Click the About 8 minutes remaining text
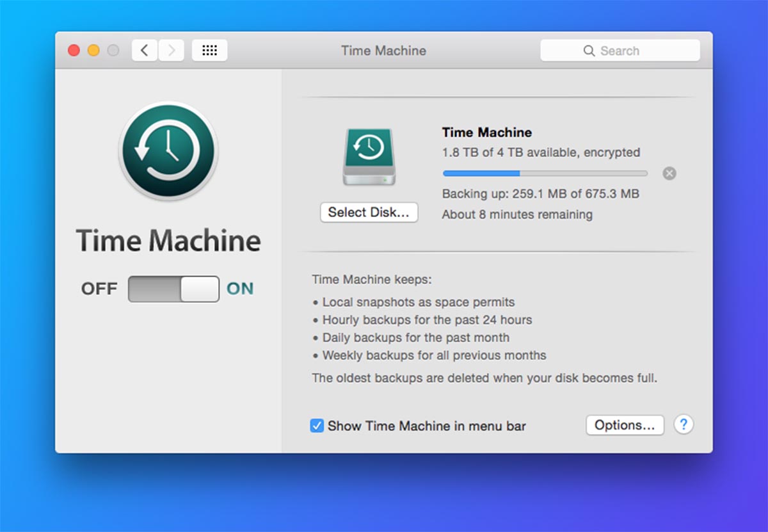Viewport: 768px width, 532px height. click(517, 214)
